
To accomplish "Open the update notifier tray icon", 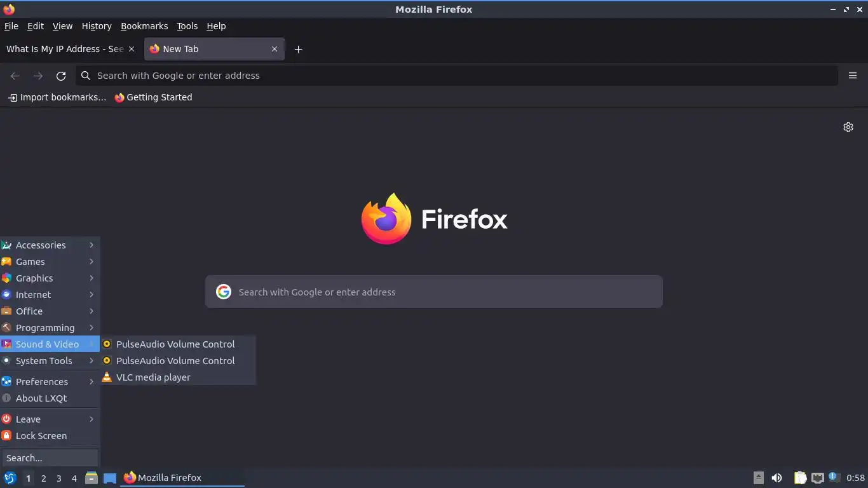I will [834, 478].
